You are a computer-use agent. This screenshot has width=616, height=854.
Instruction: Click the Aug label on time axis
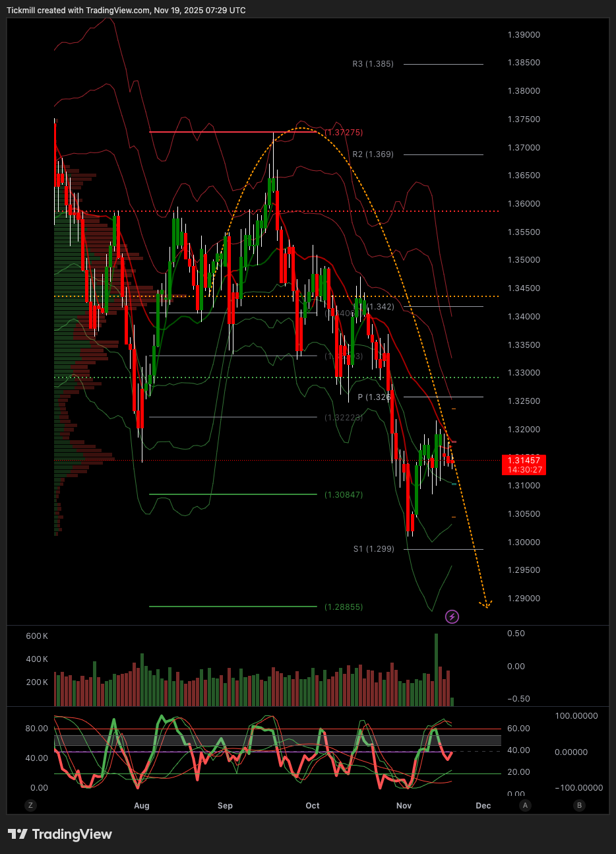[x=141, y=806]
